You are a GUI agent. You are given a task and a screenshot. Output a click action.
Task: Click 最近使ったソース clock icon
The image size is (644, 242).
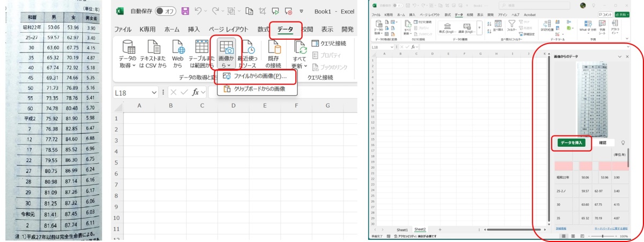pyautogui.click(x=248, y=47)
